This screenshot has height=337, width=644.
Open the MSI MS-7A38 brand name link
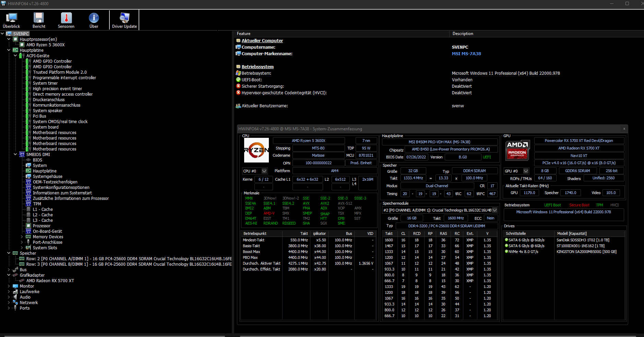click(466, 53)
